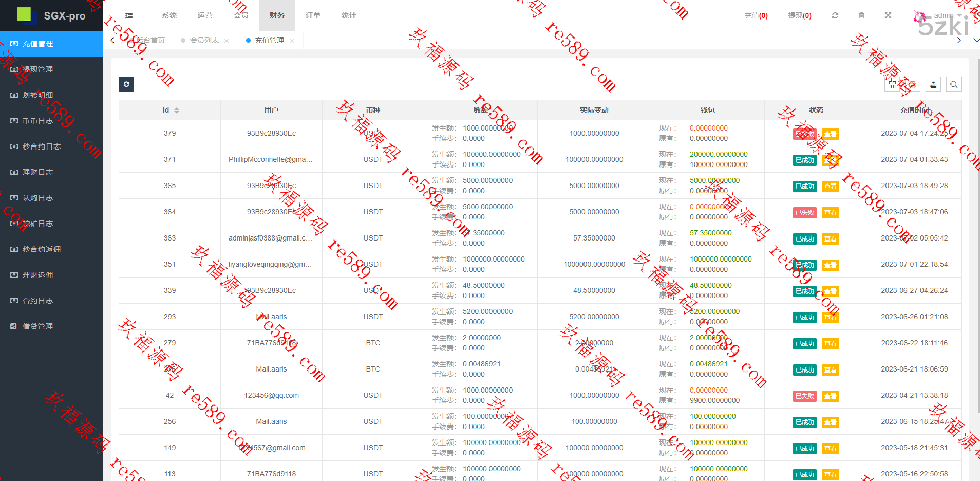The image size is (980, 481).
Task: Open the 提现(0) notification link
Action: coord(800,16)
